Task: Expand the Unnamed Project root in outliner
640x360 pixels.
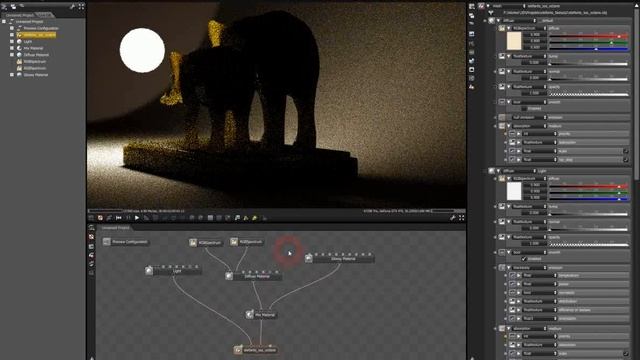Action: point(4,22)
